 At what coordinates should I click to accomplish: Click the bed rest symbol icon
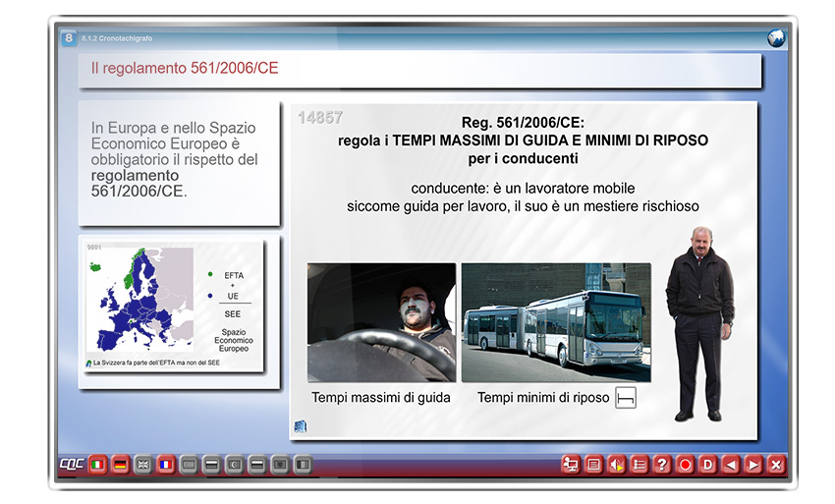[626, 398]
